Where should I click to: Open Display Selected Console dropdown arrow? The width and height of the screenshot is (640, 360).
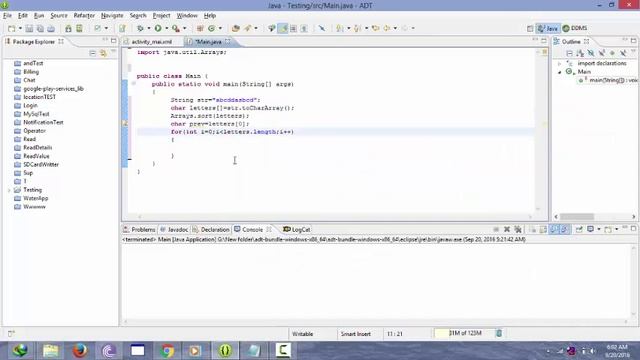[x=599, y=229]
